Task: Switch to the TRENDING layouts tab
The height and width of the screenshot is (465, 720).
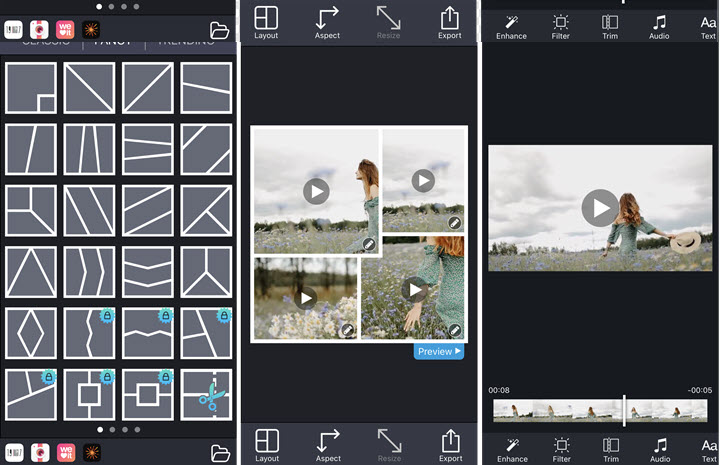Action: point(186,43)
